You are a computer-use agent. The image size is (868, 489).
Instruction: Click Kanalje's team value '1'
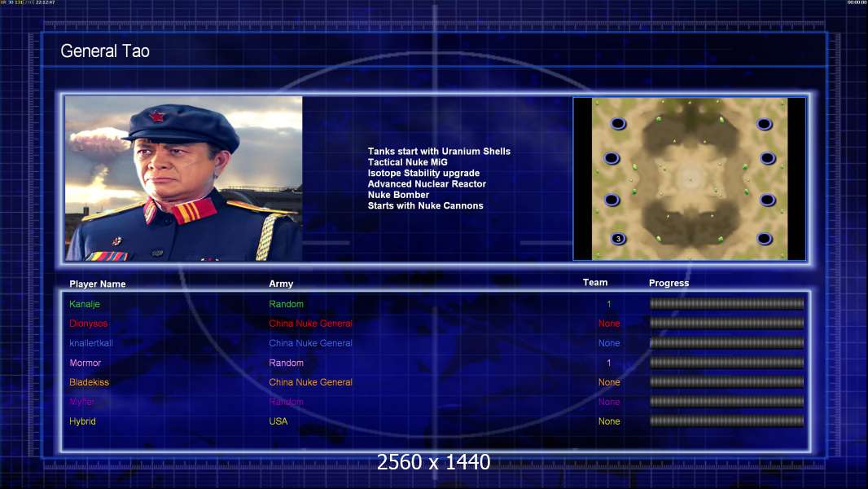[609, 304]
